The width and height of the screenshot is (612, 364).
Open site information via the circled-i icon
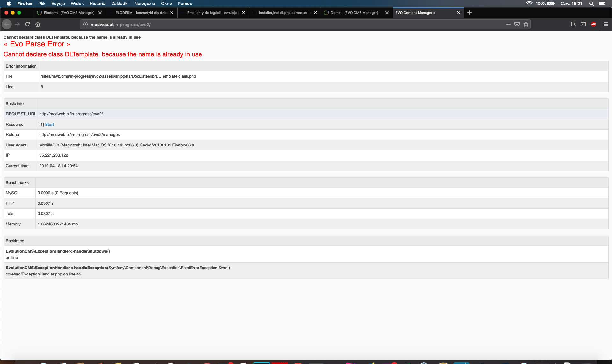click(85, 24)
